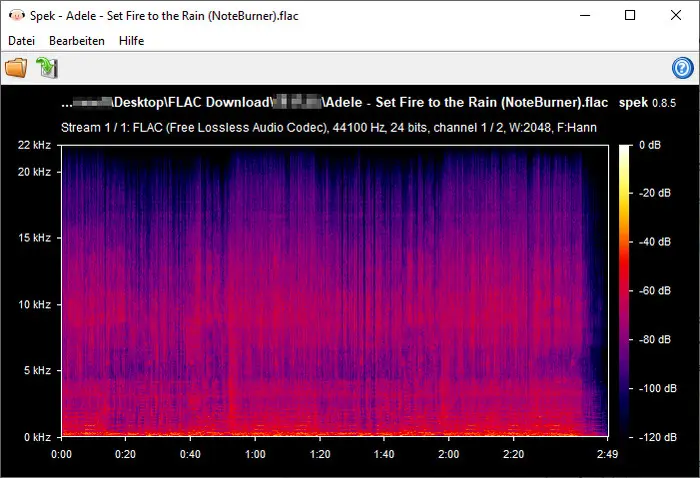
Task: Click the '0 kHz' frequency axis label
Action: point(38,437)
